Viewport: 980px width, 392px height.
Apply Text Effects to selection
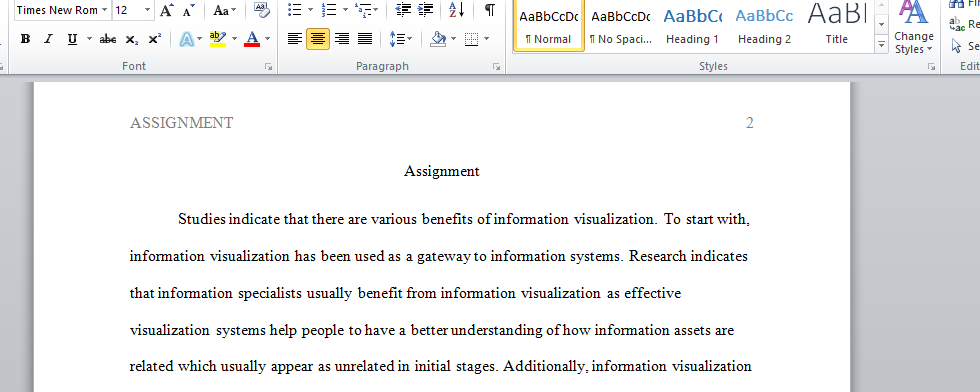coord(186,39)
